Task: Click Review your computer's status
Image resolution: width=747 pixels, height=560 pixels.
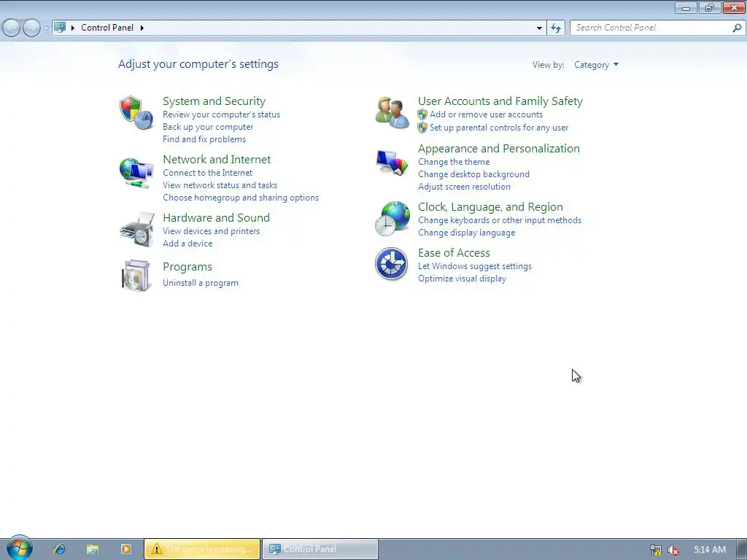Action: 222,114
